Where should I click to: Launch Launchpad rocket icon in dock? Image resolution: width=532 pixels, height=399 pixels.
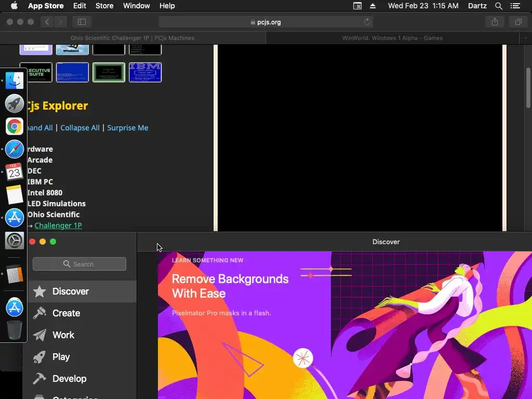click(14, 103)
